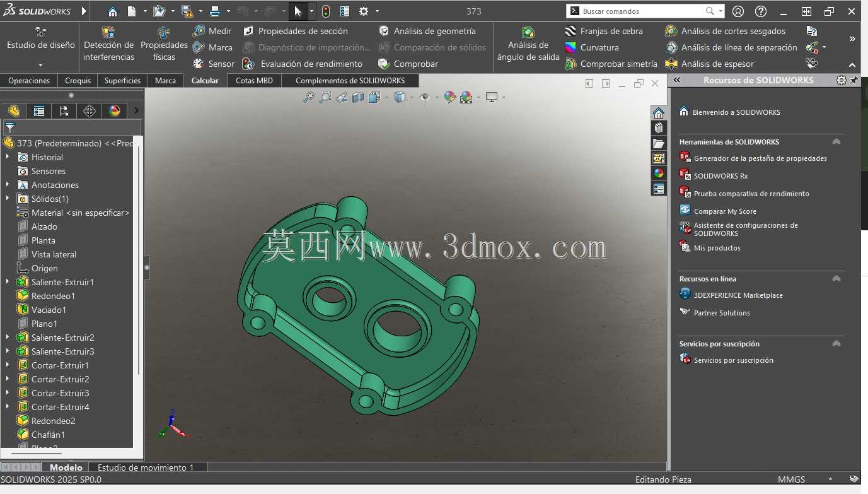
Task: Start Comprobar simetría tool
Action: pos(611,64)
